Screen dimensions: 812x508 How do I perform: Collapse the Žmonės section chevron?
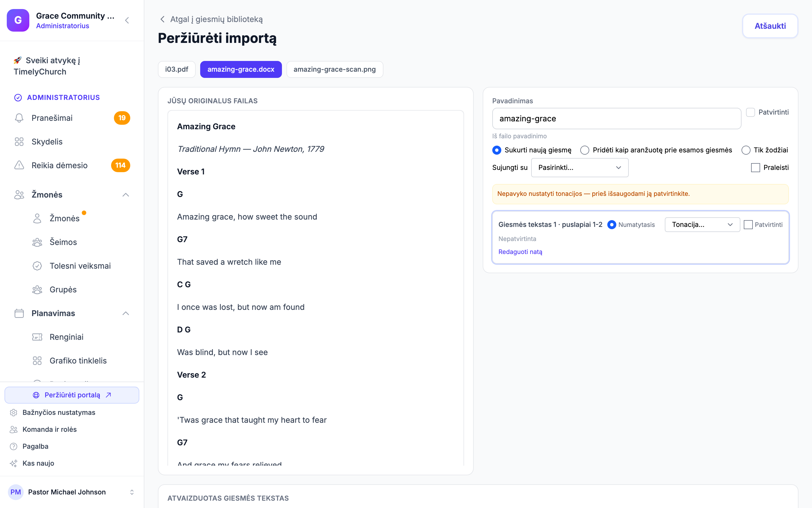[x=126, y=194]
